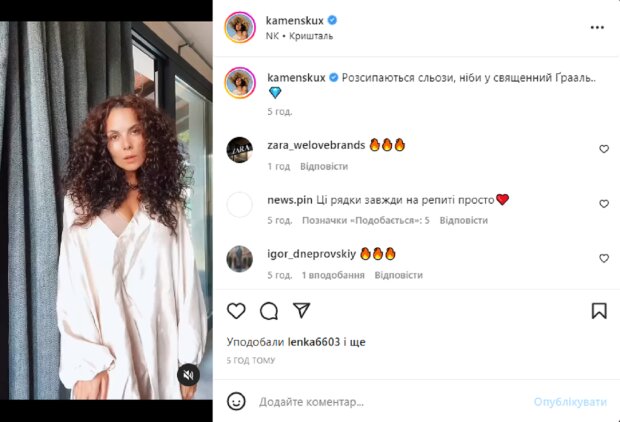This screenshot has height=422, width=620.
Task: Like the news.pin comment
Action: [x=604, y=204]
